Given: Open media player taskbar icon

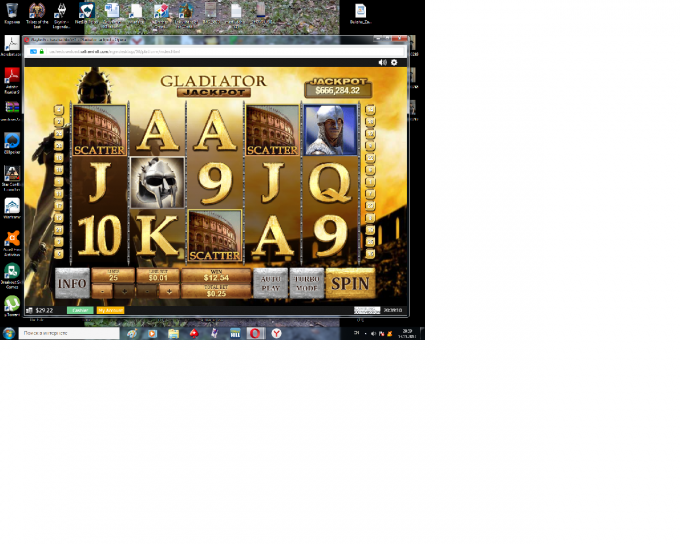Looking at the screenshot, I should (152, 333).
